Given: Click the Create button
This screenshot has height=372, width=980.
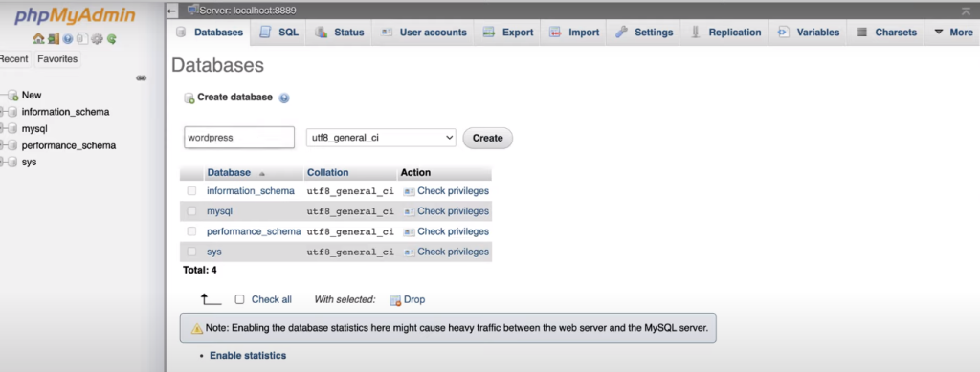Looking at the screenshot, I should click(487, 138).
